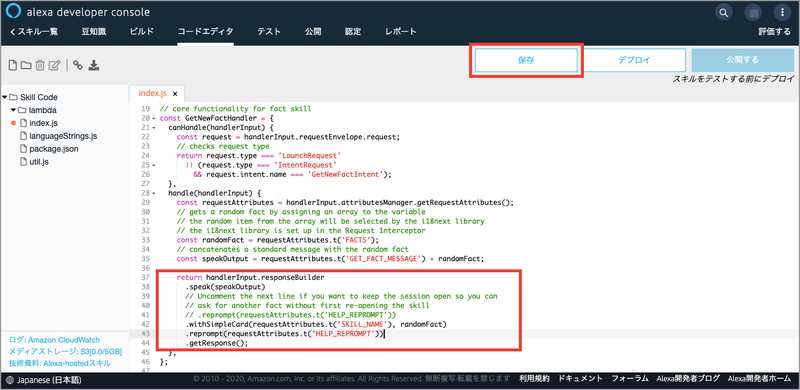The image size is (800, 390).
Task: Click the 'FACTS' string on line 33
Action: click(358, 240)
